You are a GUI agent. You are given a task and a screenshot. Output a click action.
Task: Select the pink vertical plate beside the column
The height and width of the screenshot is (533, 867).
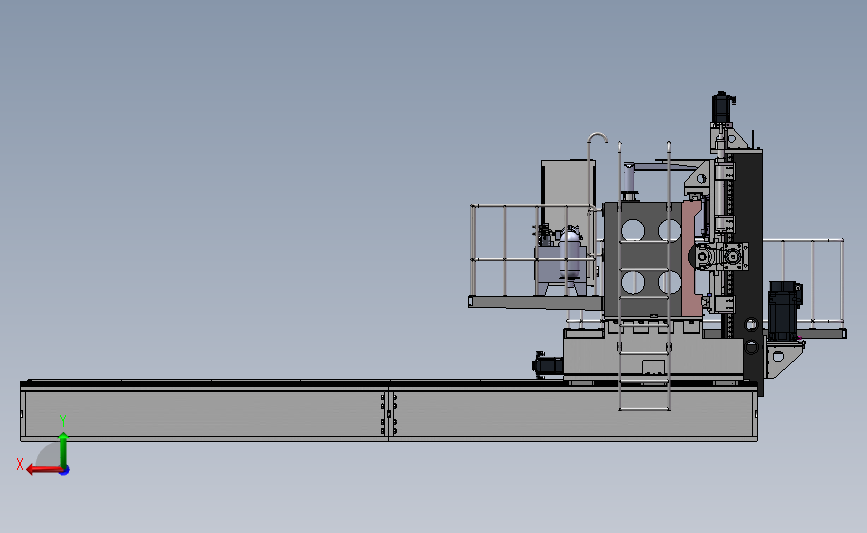[x=691, y=259]
